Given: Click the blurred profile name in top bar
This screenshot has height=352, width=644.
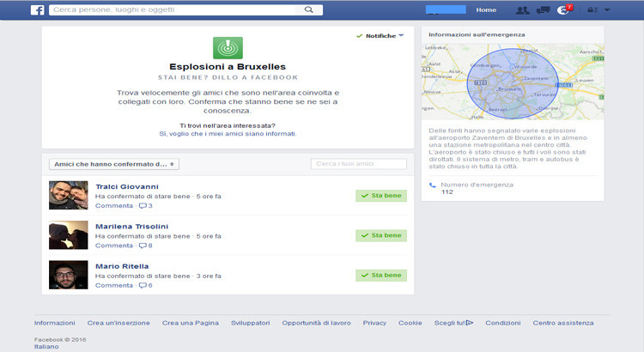Looking at the screenshot, I should pos(446,9).
